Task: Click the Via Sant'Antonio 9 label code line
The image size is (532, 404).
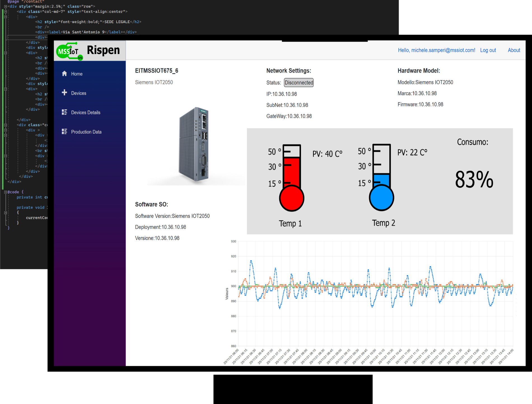Action: 86,32
